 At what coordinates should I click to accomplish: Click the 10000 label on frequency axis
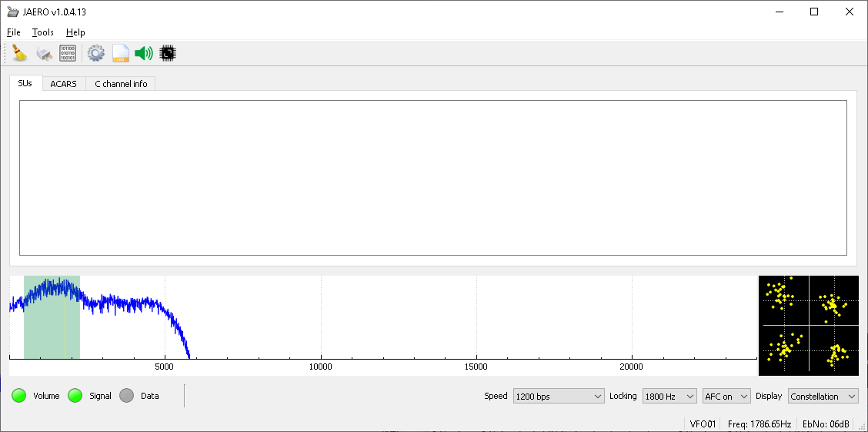click(321, 367)
